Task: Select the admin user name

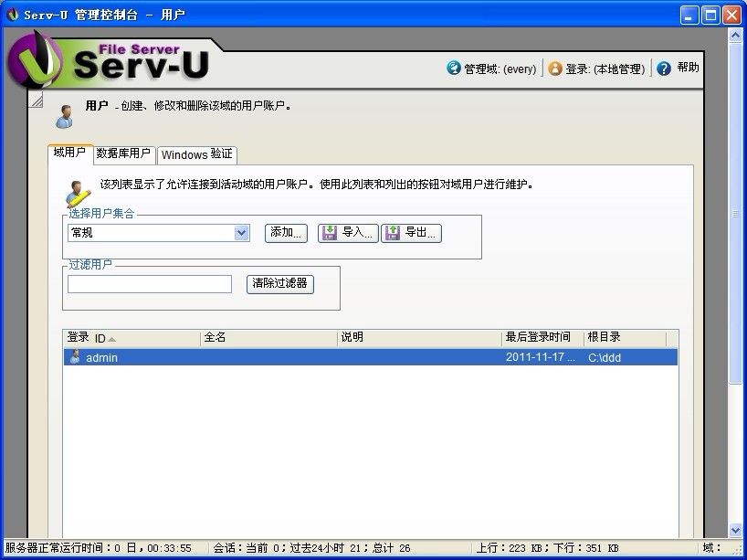Action: click(x=101, y=358)
